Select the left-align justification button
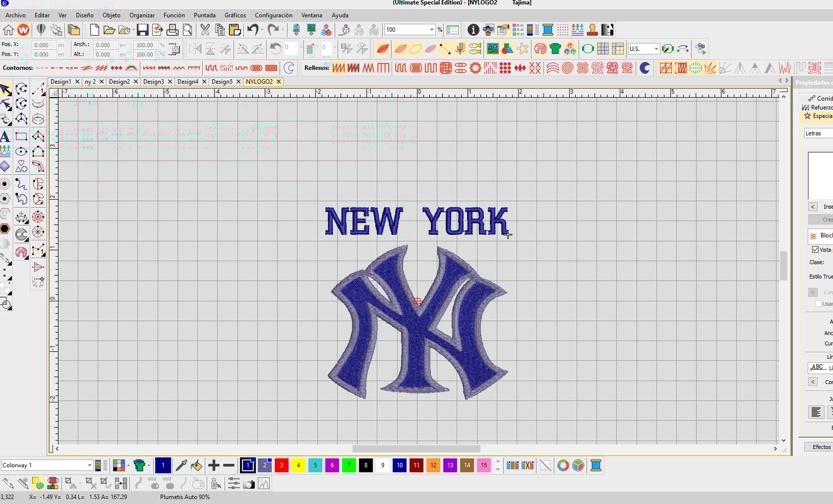This screenshot has height=504, width=833. [816, 412]
